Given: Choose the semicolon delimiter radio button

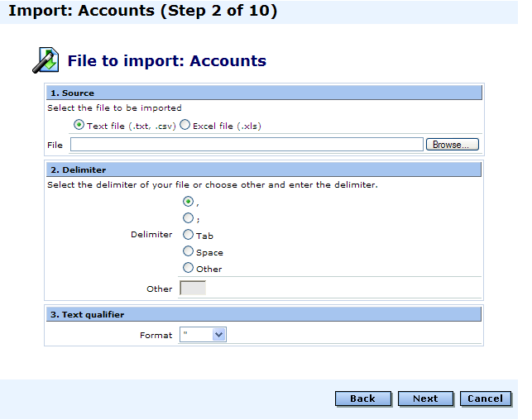Looking at the screenshot, I should pos(188,217).
